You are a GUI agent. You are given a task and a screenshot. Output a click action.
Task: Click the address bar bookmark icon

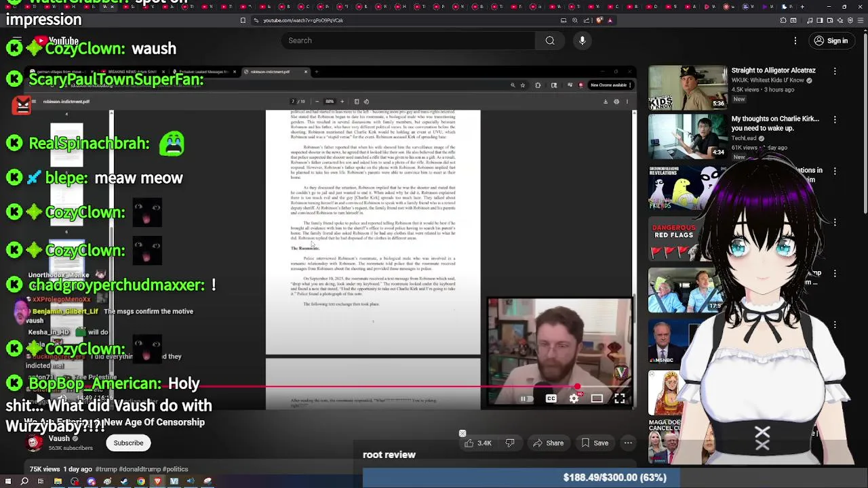(x=243, y=20)
